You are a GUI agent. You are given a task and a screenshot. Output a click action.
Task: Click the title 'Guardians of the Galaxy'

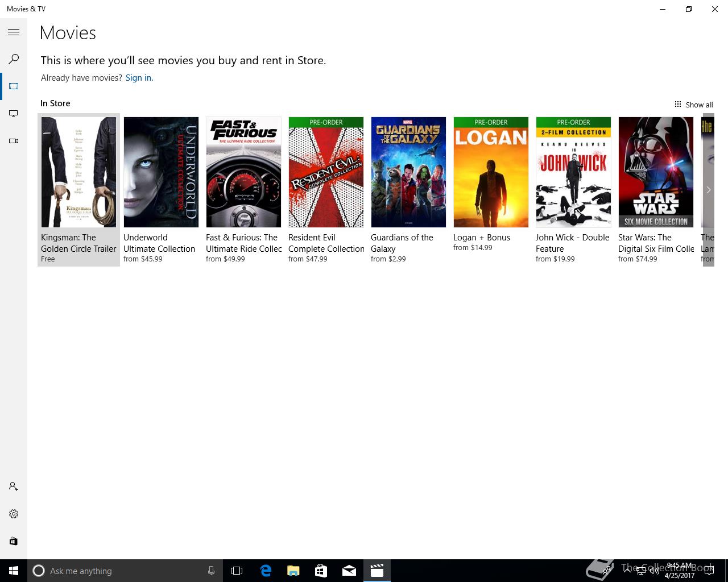coord(402,243)
